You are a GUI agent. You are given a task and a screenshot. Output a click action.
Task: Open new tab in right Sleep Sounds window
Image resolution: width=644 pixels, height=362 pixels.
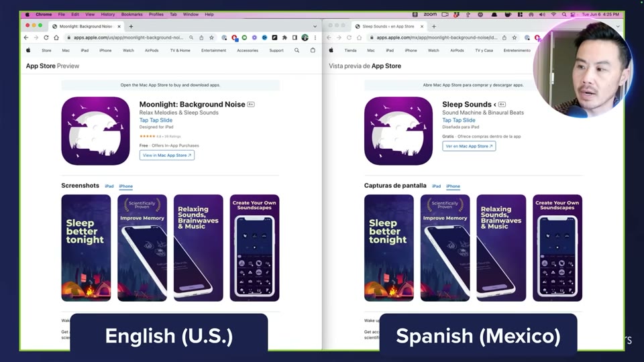coord(434,26)
